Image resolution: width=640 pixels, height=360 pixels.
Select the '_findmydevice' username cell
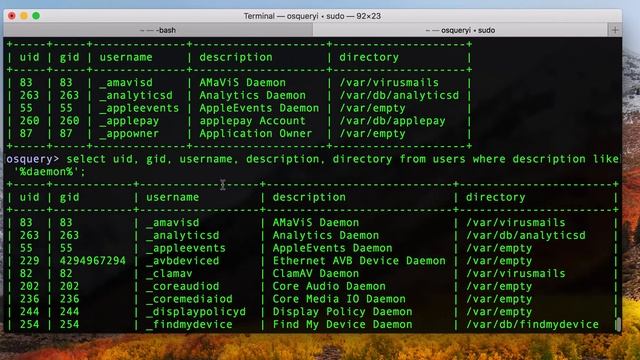[x=189, y=324]
